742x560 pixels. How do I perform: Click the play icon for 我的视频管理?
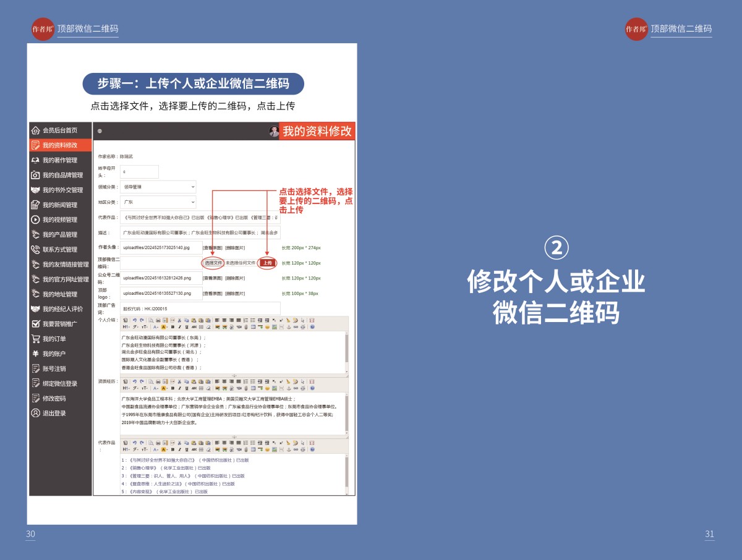click(36, 219)
